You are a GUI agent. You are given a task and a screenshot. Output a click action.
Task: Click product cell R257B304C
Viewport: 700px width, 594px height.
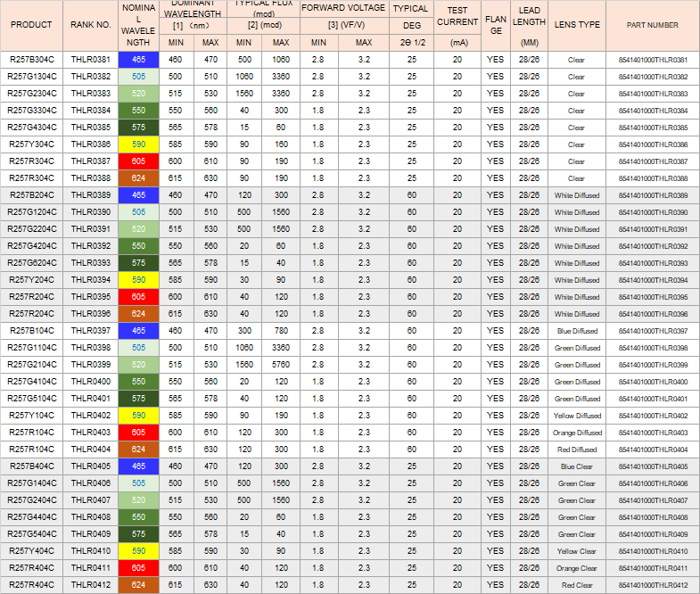[32, 60]
